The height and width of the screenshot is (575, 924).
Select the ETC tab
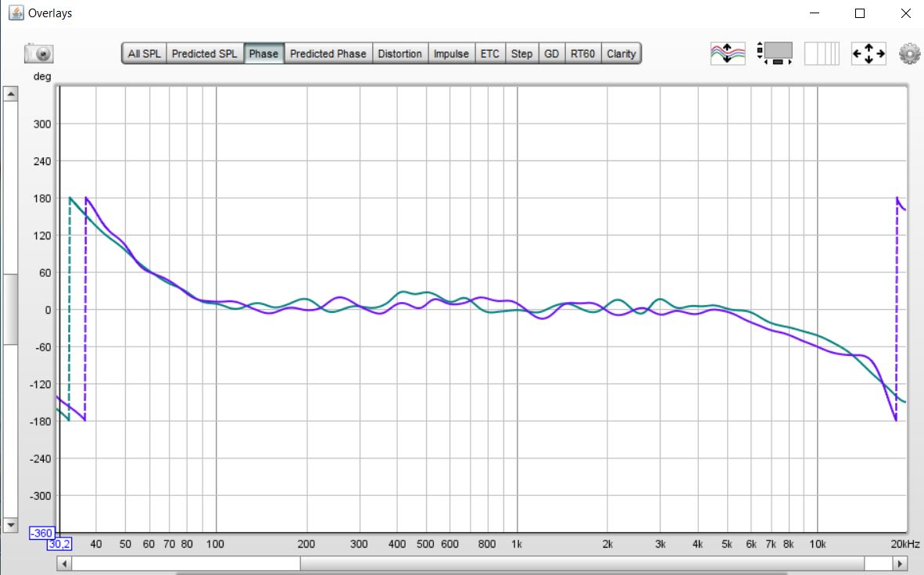(489, 54)
